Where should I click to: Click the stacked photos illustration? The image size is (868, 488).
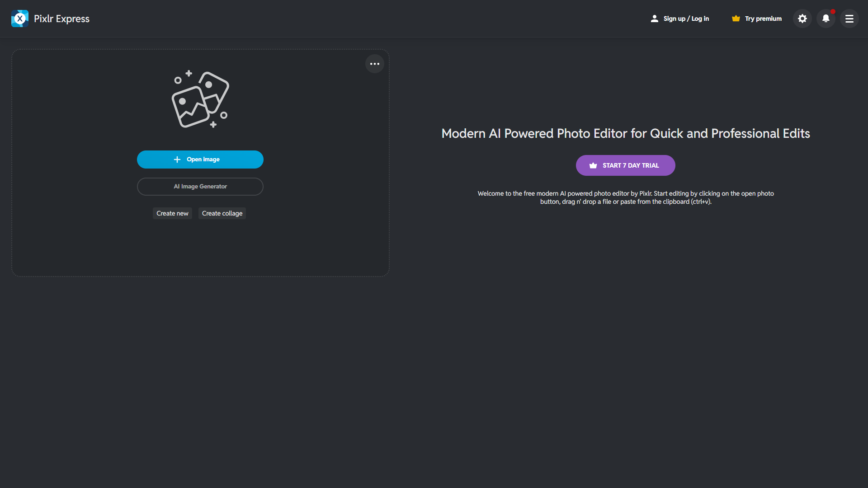[x=200, y=100]
